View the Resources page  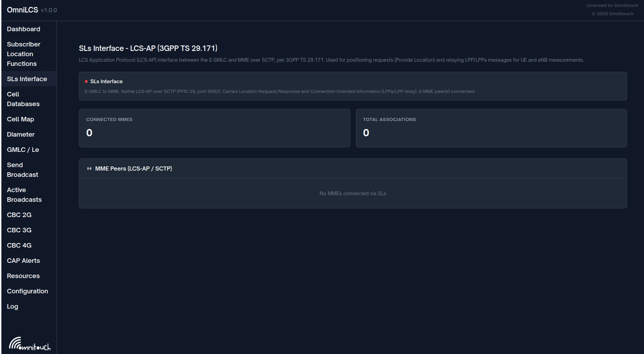coord(23,276)
